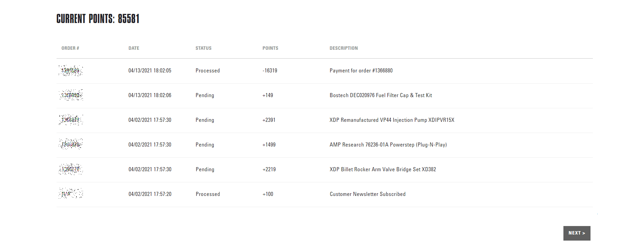This screenshot has width=644, height=246.
Task: Open the XDP Remanufactured VP44 Injection Pump description
Action: tap(393, 120)
